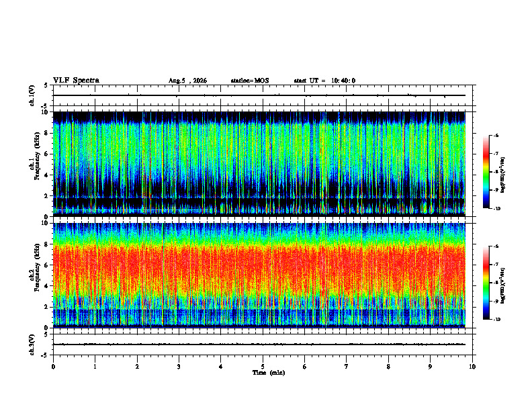Click the time axis tick label "8"

click(x=388, y=367)
